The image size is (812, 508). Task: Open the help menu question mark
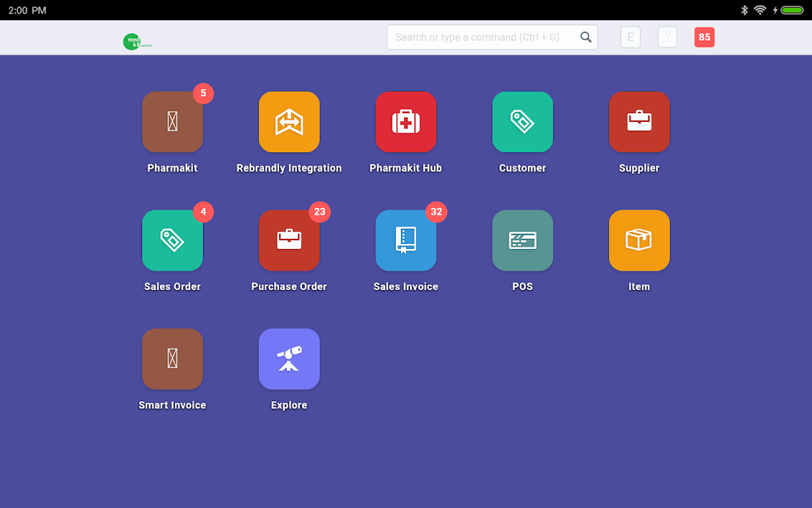[x=667, y=37]
